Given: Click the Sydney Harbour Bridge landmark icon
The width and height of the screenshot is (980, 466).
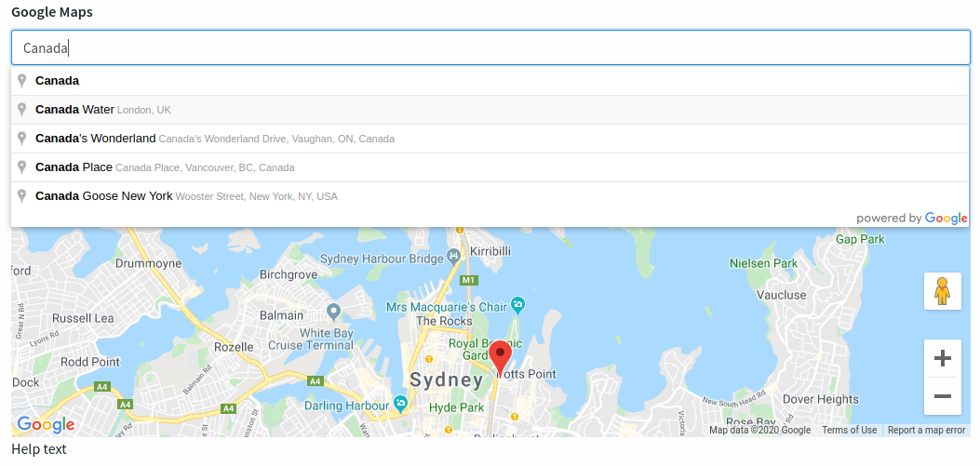Looking at the screenshot, I should point(454,256).
